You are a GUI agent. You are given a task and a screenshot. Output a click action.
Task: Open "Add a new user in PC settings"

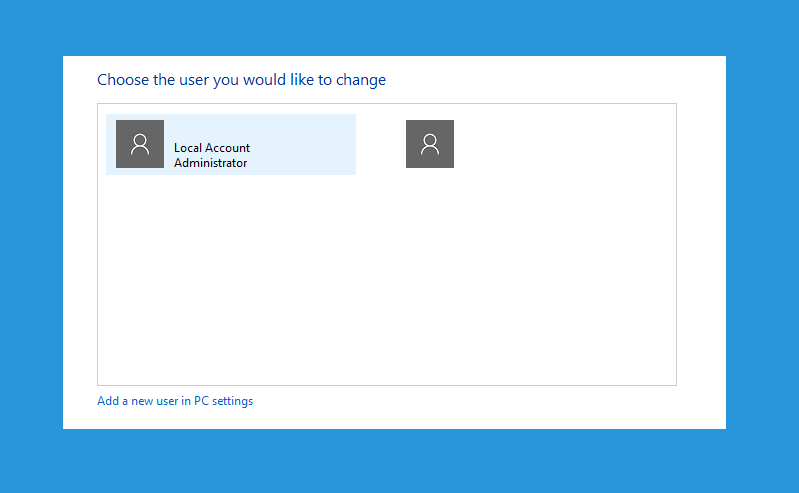tap(175, 401)
